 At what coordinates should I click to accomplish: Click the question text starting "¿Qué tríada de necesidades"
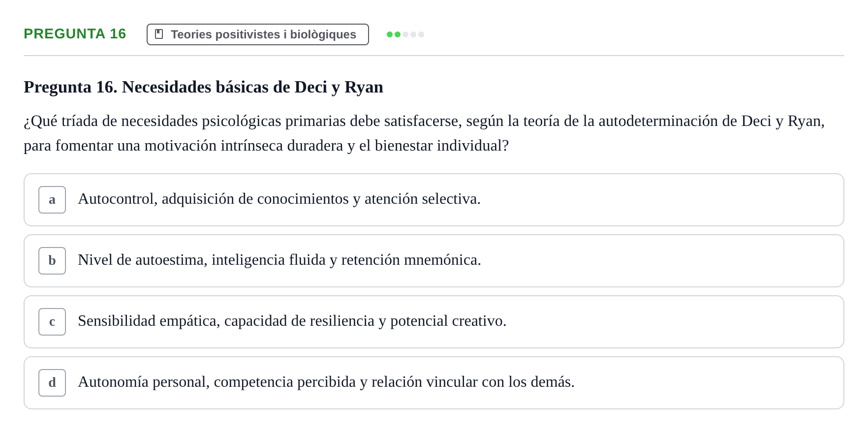424,133
